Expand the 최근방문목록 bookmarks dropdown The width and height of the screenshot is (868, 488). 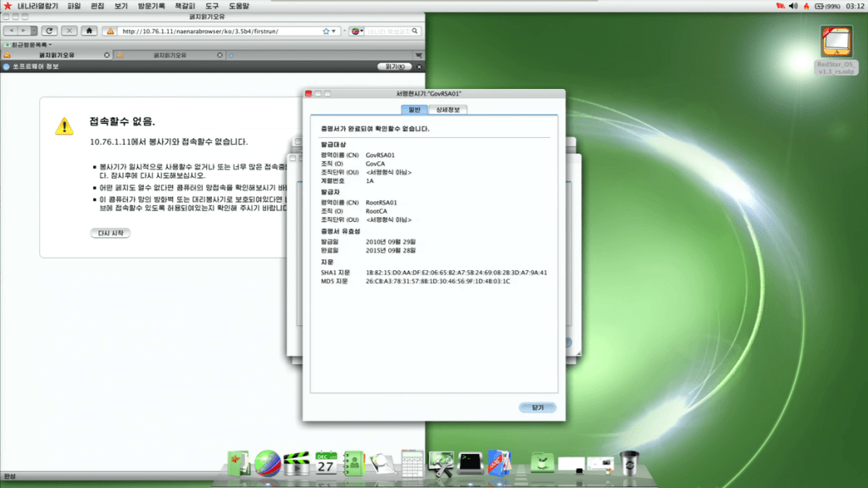pos(31,44)
